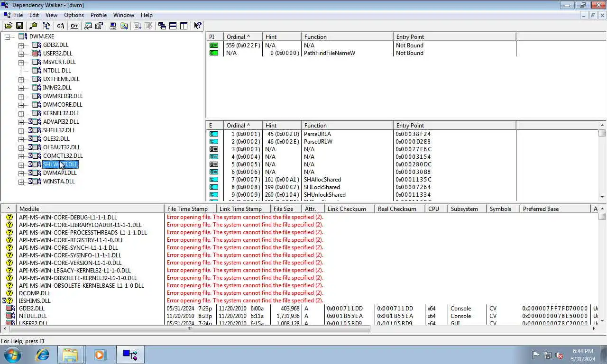Click the Windows Start orb
607x364 pixels.
pyautogui.click(x=13, y=355)
